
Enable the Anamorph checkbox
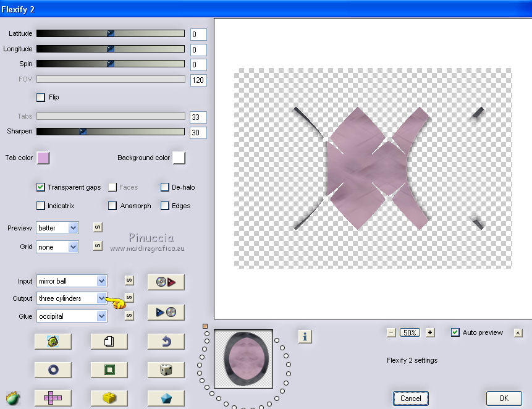click(112, 206)
